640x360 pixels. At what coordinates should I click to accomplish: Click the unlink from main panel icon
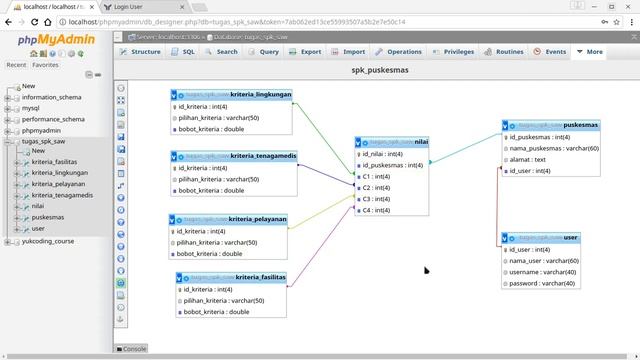[98, 75]
